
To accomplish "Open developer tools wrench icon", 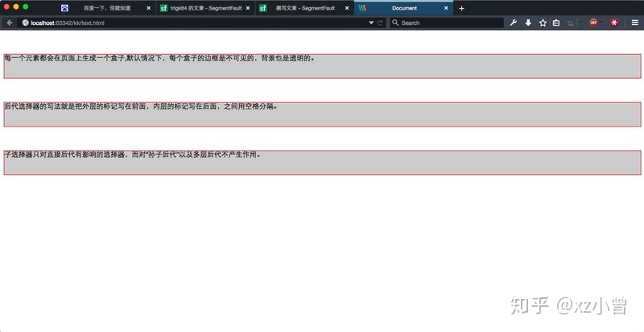I will (513, 23).
